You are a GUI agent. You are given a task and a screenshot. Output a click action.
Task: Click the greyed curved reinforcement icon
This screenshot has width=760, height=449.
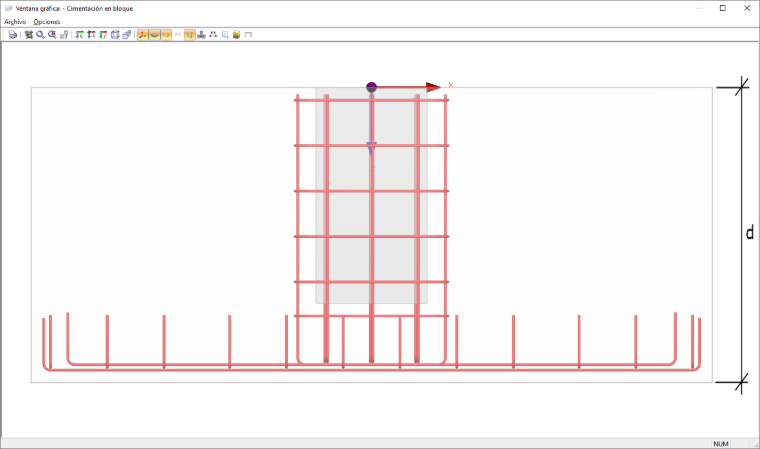178,34
